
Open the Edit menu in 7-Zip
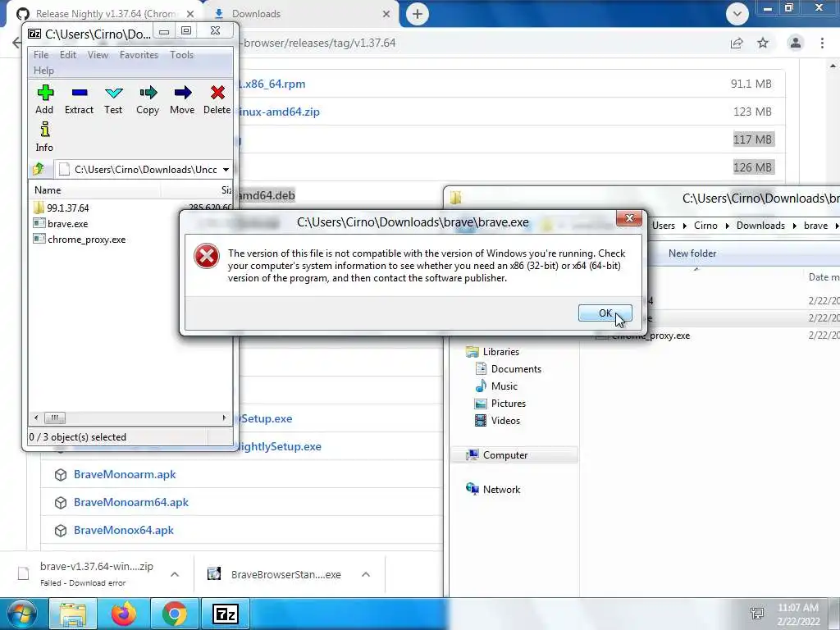68,55
